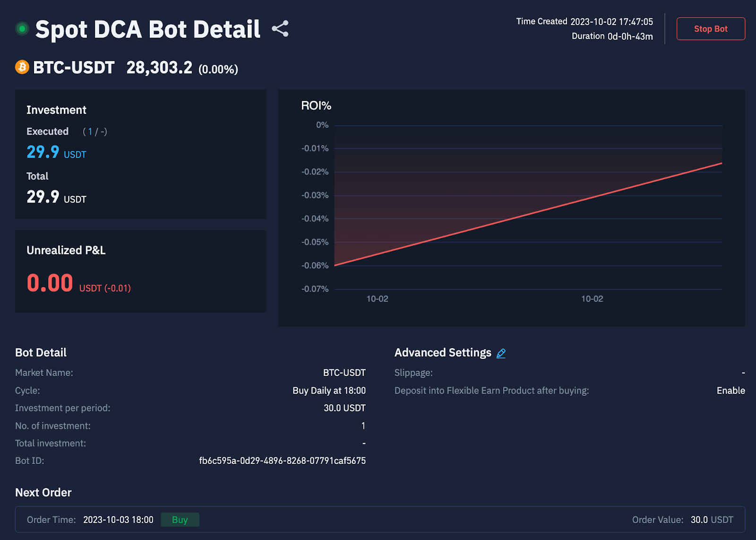This screenshot has height=540, width=756.
Task: Click the Order Time 2023-10-03 18:00
Action: click(119, 520)
